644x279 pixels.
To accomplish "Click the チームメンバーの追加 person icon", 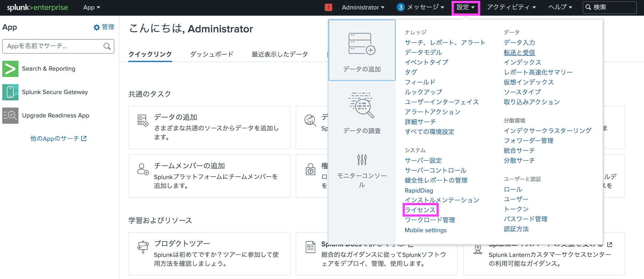I will coord(143,169).
